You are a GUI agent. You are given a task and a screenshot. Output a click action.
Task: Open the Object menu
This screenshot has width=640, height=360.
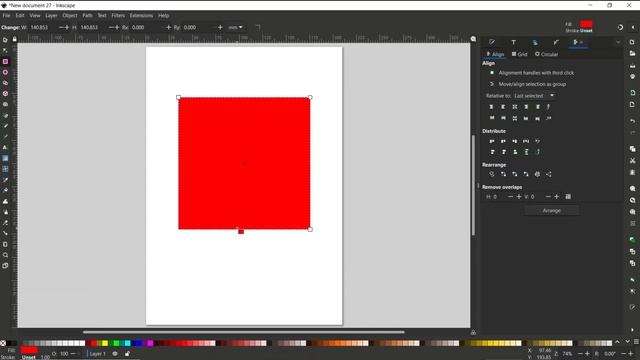pyautogui.click(x=69, y=16)
